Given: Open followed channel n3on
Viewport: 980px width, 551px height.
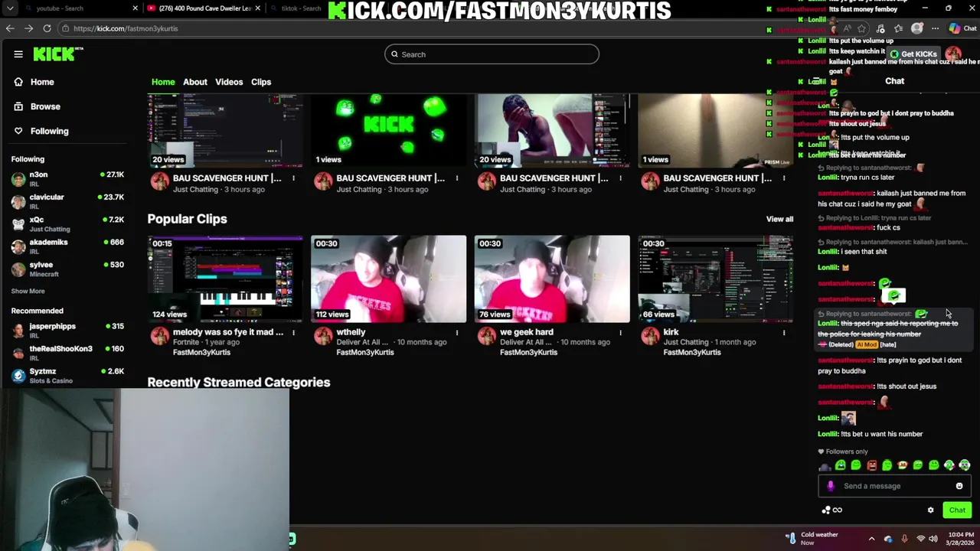Looking at the screenshot, I should (67, 178).
